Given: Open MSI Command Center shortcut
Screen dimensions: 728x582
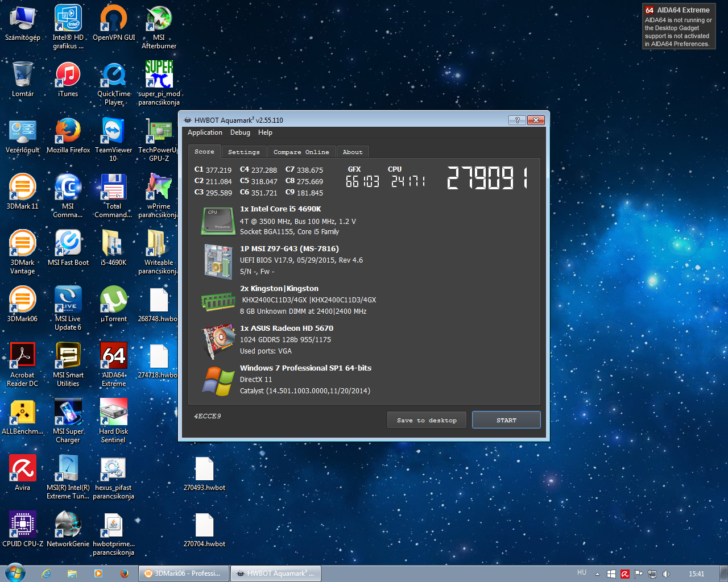Looking at the screenshot, I should pyautogui.click(x=68, y=196).
